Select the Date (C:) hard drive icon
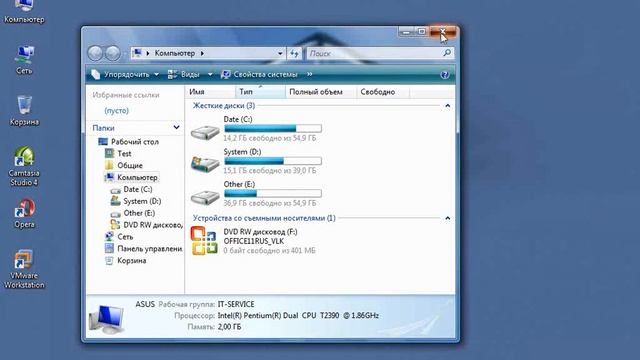Image resolution: width=640 pixels, height=360 pixels. point(205,132)
